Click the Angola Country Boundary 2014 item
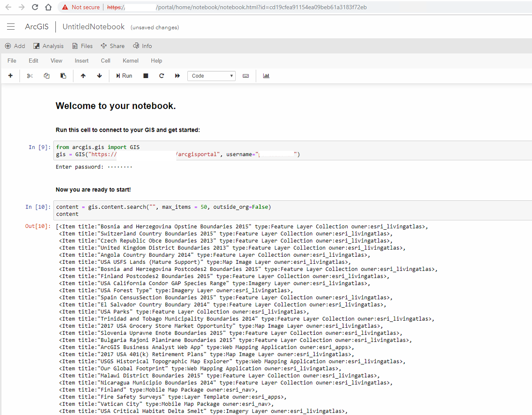The height and width of the screenshot is (415, 532). click(x=214, y=255)
